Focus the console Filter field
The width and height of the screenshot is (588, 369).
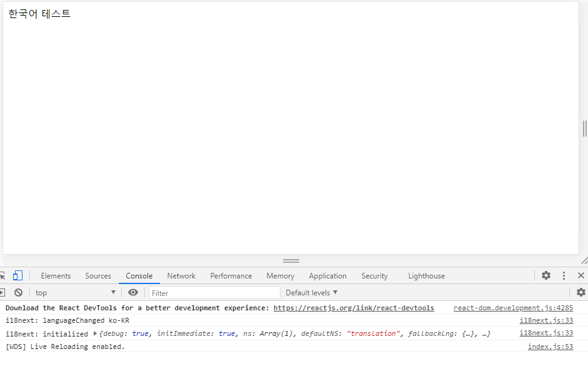pos(214,293)
